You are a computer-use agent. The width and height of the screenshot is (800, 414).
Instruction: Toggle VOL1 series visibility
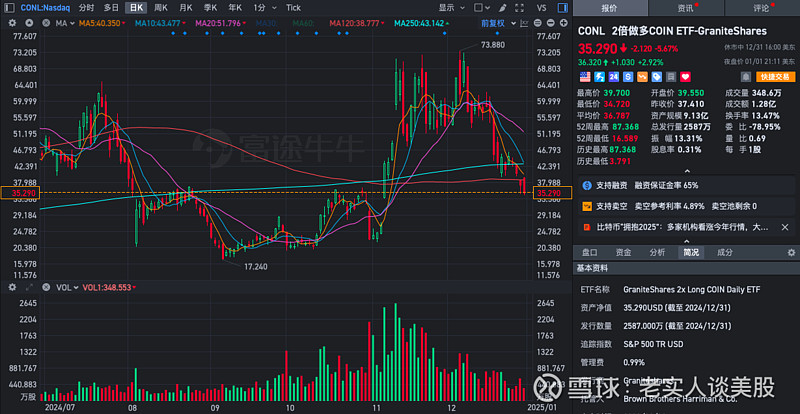(109, 287)
